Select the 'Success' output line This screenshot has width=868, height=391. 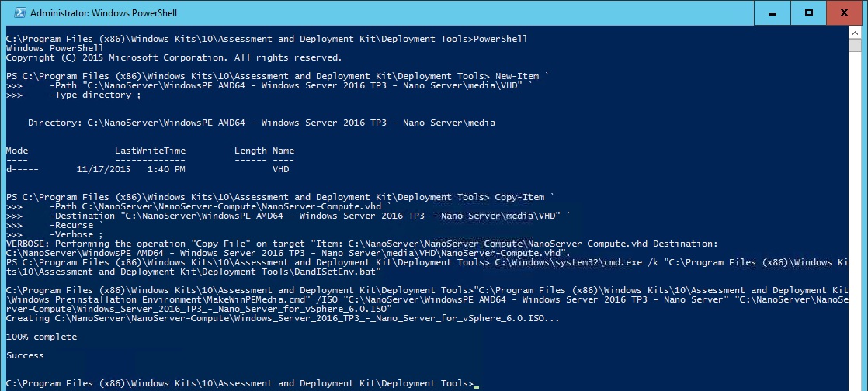tap(25, 355)
